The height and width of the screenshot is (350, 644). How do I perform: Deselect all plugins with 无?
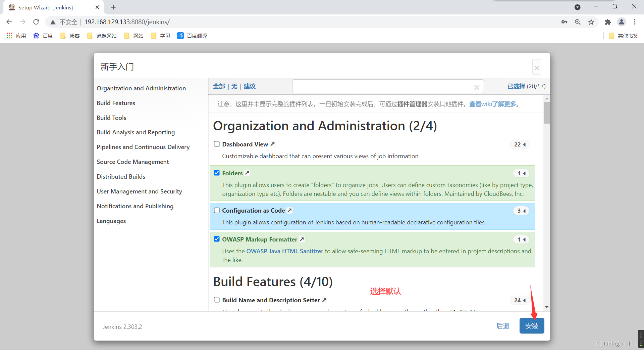(x=234, y=86)
